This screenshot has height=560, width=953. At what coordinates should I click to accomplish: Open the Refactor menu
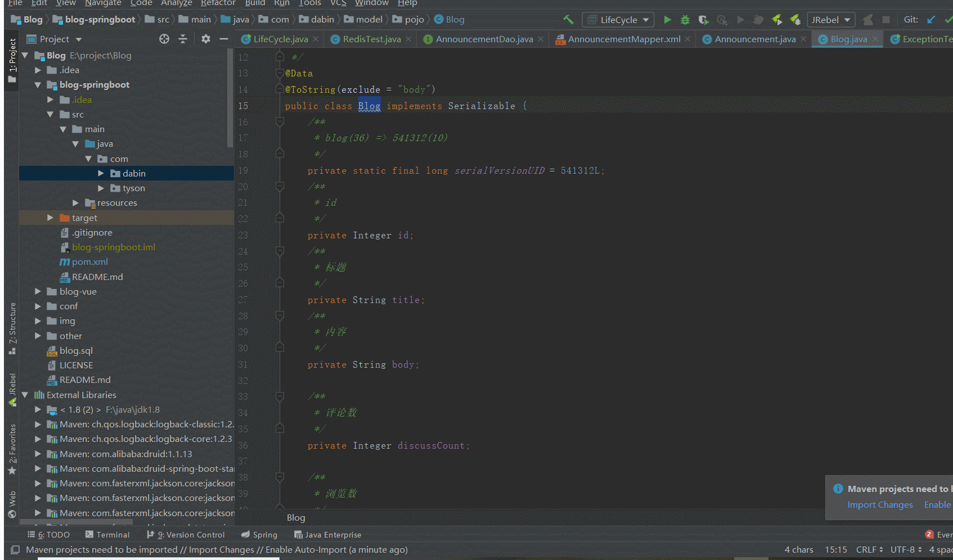pos(218,3)
